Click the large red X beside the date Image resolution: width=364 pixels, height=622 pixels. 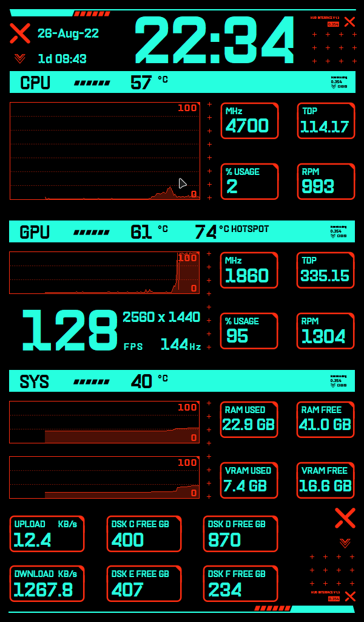20,33
